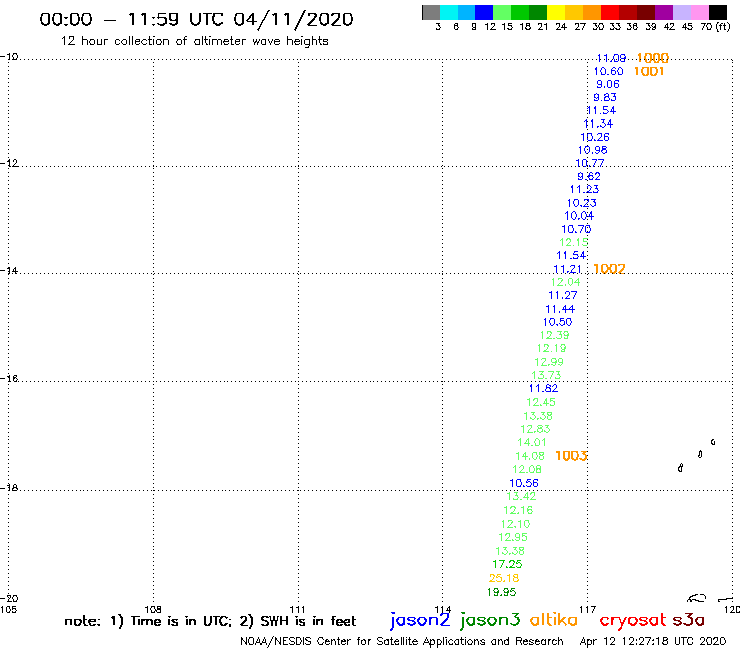Screen dimensions: 740x650
Task: Click the 12.99 wave height value
Action: point(549,362)
